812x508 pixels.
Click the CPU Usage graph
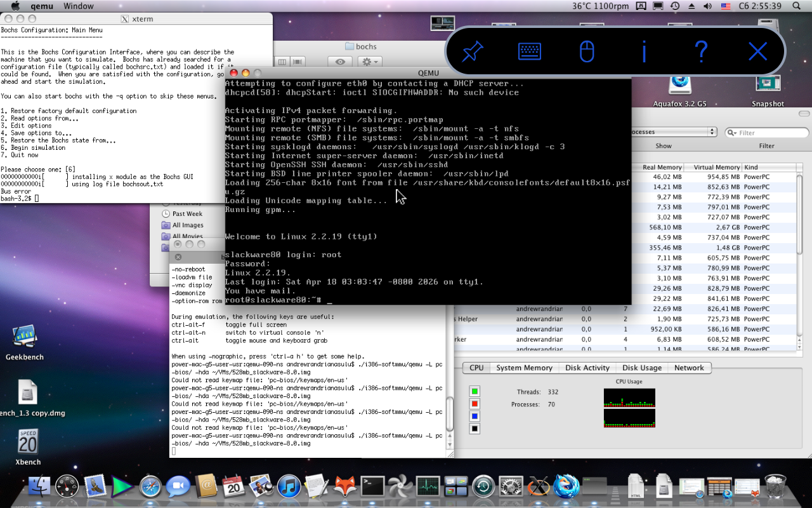[x=629, y=408]
